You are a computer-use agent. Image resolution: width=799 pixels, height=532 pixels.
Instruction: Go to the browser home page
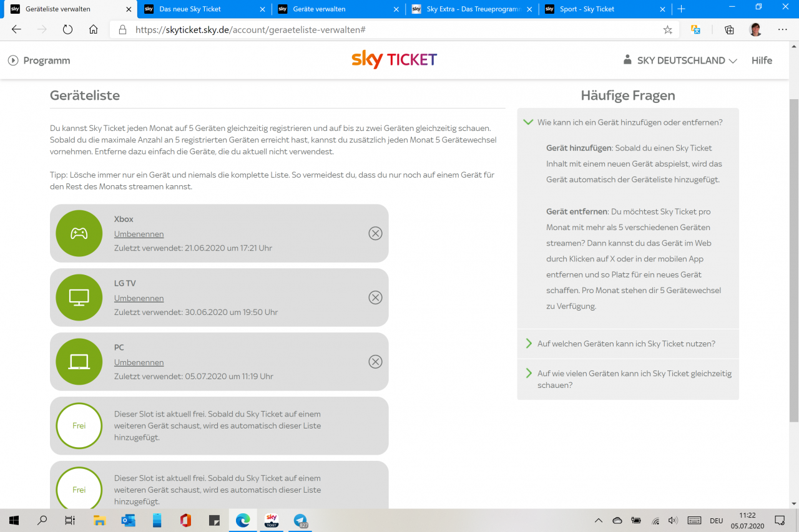[93, 30]
